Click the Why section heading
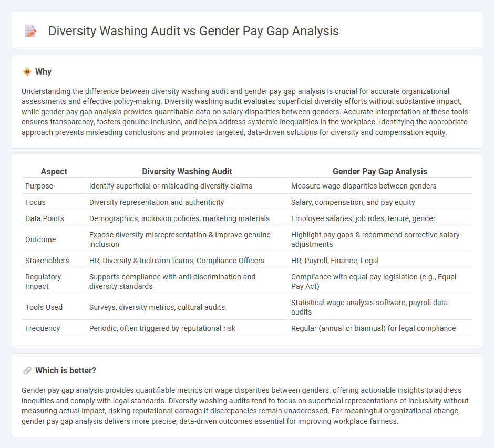This screenshot has height=448, width=494. (x=43, y=72)
